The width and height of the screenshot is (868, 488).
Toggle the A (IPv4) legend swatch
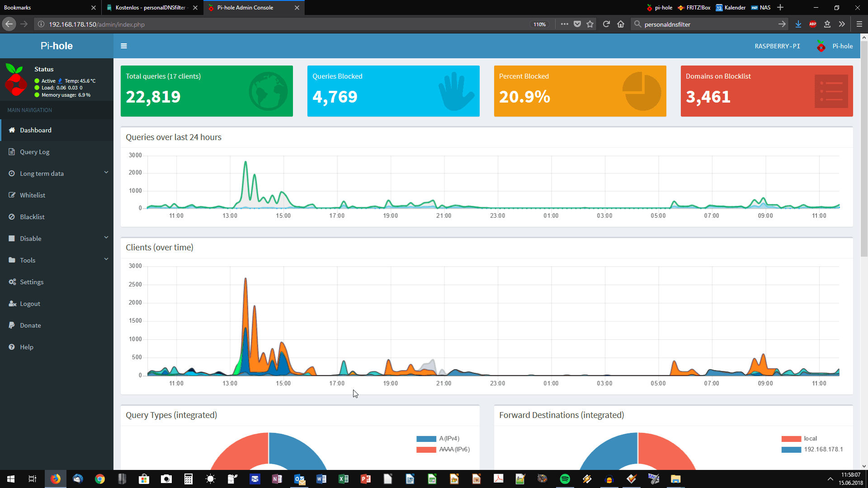pyautogui.click(x=426, y=439)
